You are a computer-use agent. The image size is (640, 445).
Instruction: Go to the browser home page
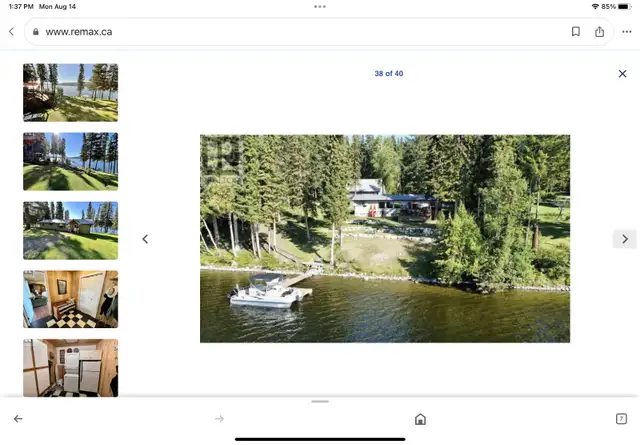(420, 419)
